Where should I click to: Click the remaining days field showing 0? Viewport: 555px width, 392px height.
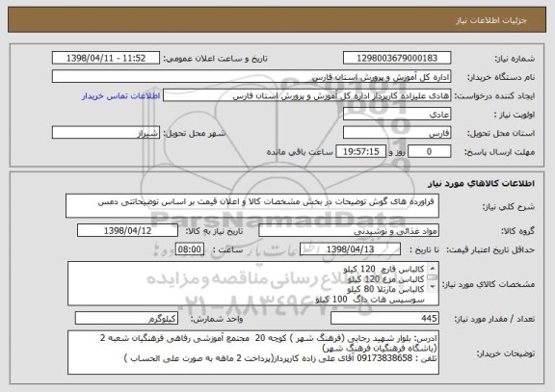(430, 151)
